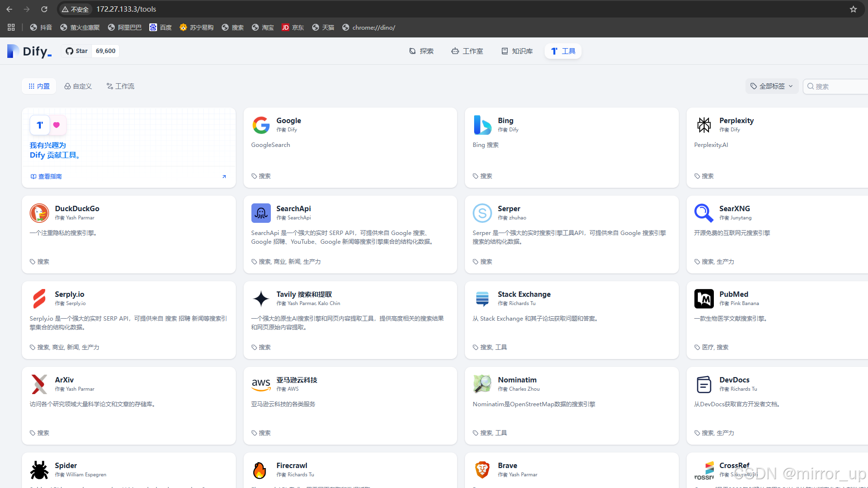Click the DevDocs document icon
The height and width of the screenshot is (488, 868).
(x=704, y=384)
